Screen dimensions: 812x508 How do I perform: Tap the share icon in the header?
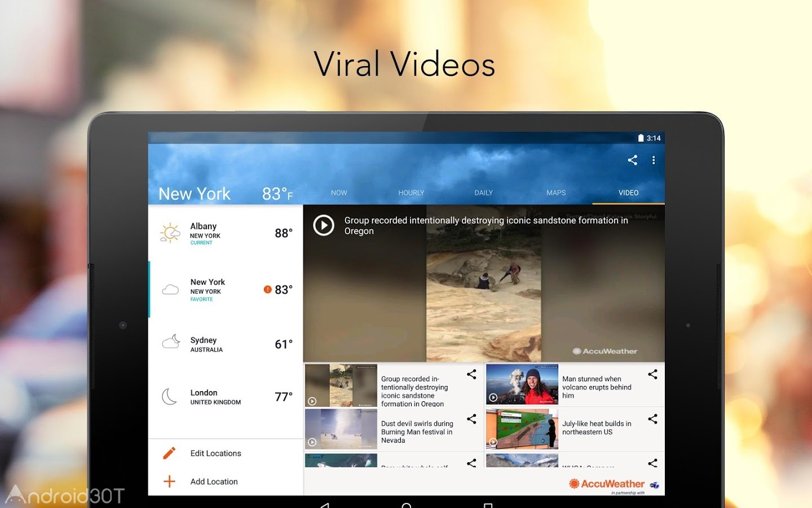[x=633, y=160]
